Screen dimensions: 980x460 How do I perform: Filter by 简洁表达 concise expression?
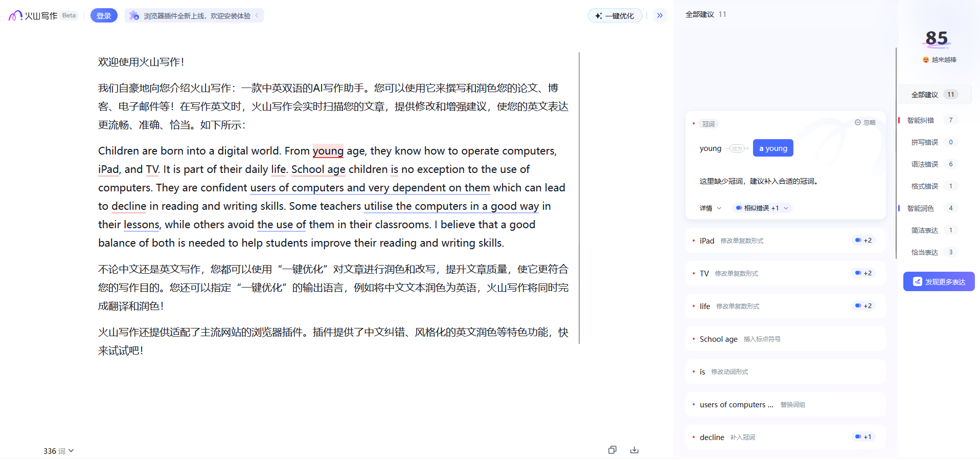click(933, 230)
